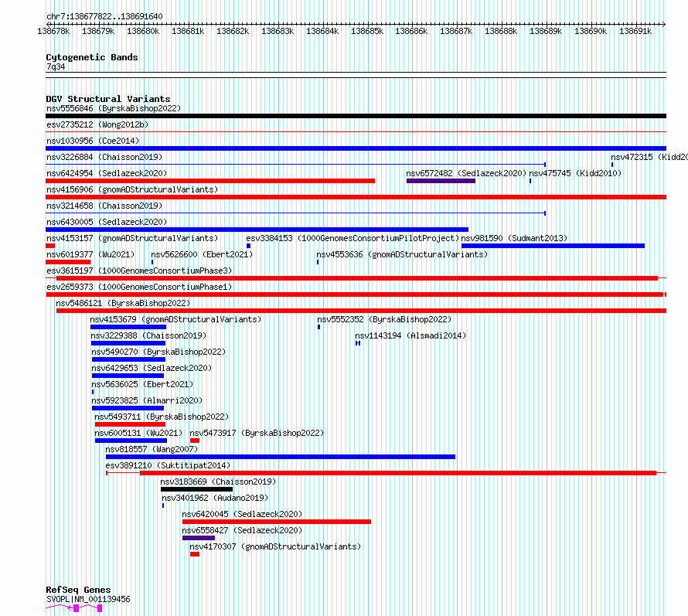Select the long blue bar under nsv818557
This screenshot has height=616, width=688.
(281, 457)
